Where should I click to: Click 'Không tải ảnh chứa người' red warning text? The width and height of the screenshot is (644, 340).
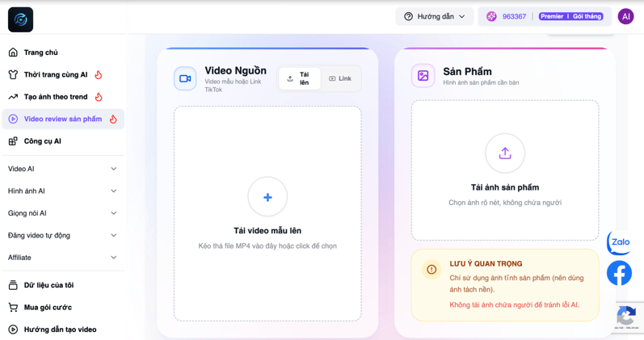coord(514,304)
